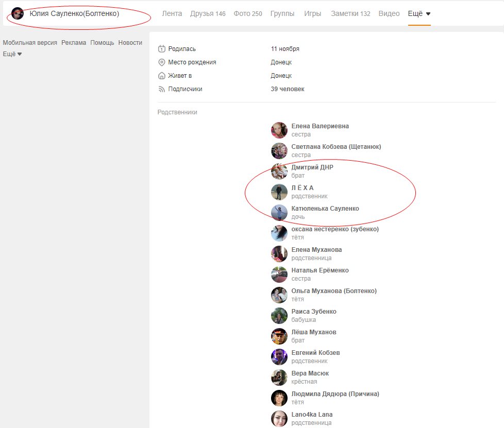The height and width of the screenshot is (428, 504).
Task: Open Людмила Дядюра (Причина) profile link
Action: pyautogui.click(x=335, y=394)
